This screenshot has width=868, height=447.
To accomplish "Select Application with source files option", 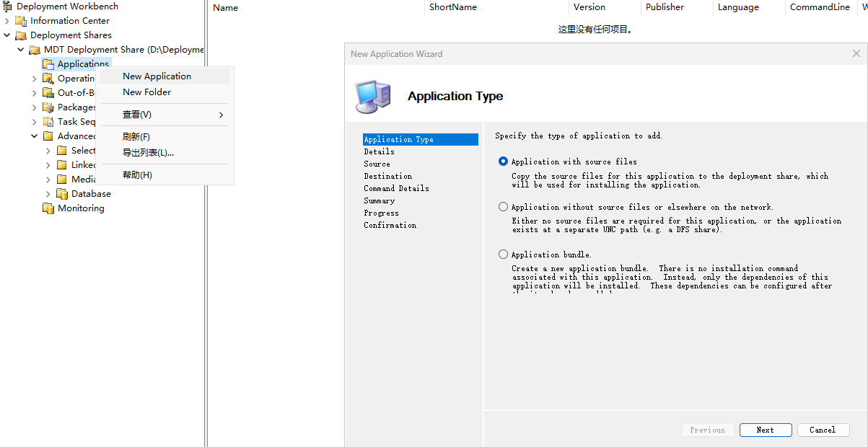I will click(x=503, y=161).
